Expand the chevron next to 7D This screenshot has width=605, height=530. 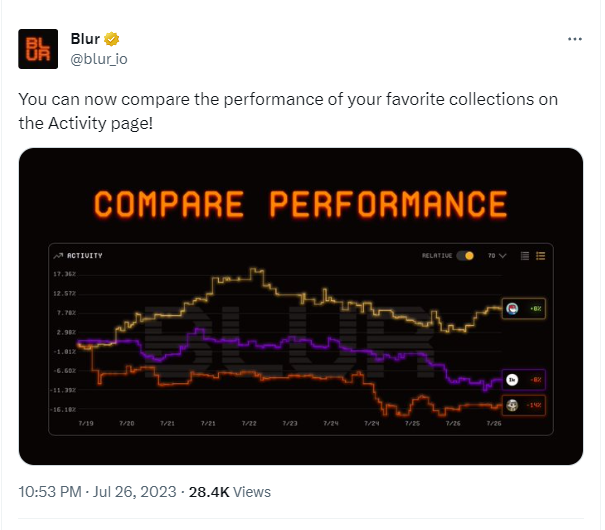pyautogui.click(x=502, y=256)
